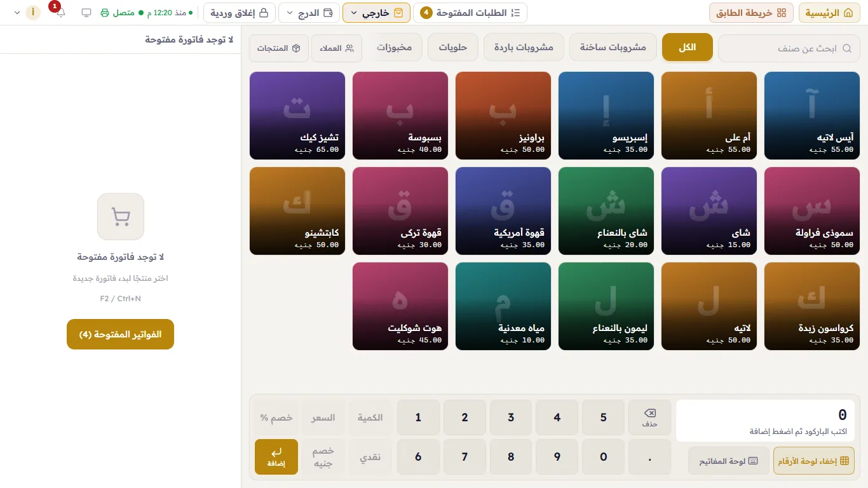Switch to حلويات category
The height and width of the screenshot is (488, 868).
click(x=454, y=48)
